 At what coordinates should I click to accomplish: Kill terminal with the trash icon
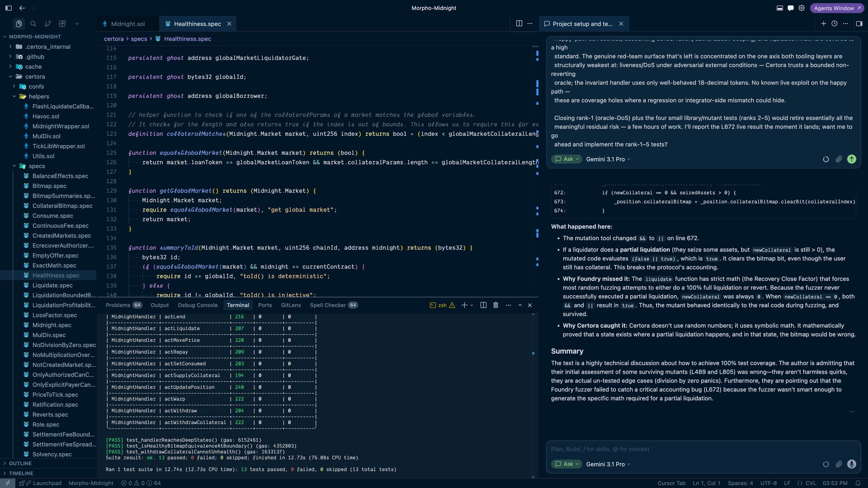click(496, 305)
